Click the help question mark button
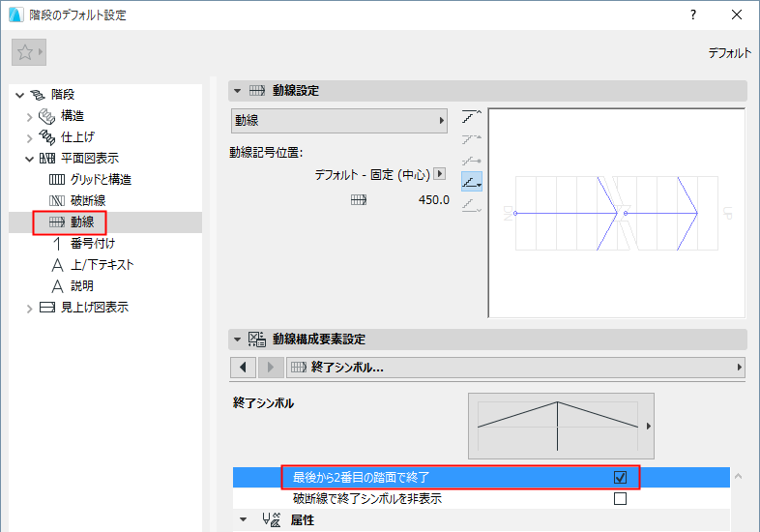The width and height of the screenshot is (760, 532). (693, 15)
